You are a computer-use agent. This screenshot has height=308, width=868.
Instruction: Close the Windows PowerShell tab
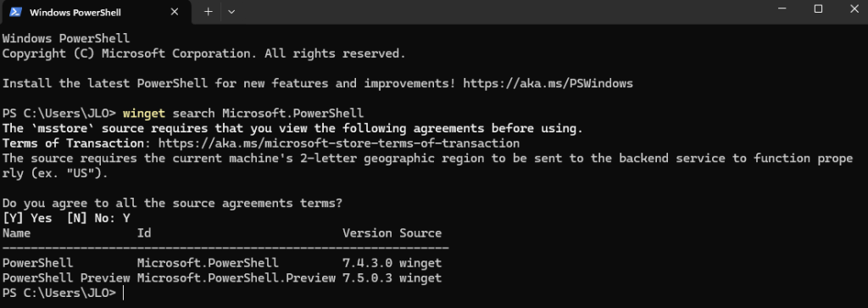[x=175, y=12]
